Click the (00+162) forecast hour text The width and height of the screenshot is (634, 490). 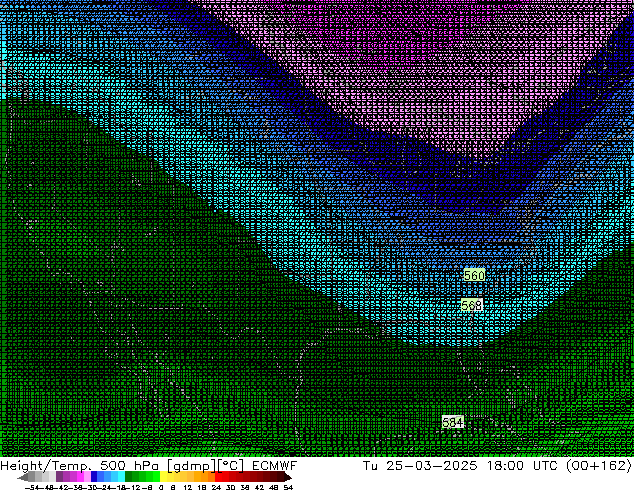pyautogui.click(x=599, y=466)
